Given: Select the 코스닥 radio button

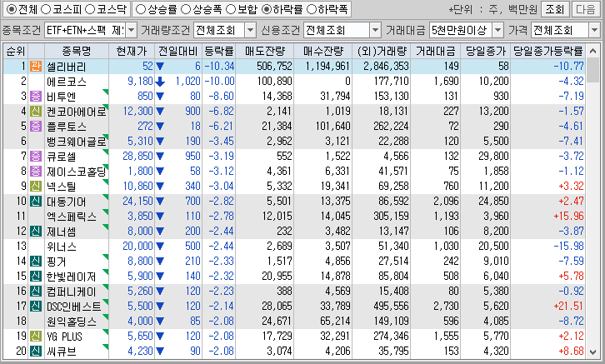Looking at the screenshot, I should point(90,9).
